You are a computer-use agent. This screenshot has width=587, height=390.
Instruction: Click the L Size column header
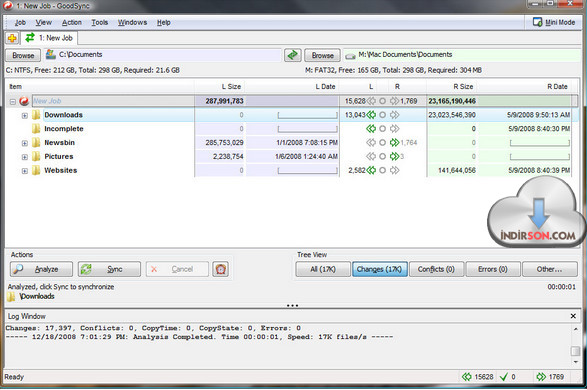(220, 86)
